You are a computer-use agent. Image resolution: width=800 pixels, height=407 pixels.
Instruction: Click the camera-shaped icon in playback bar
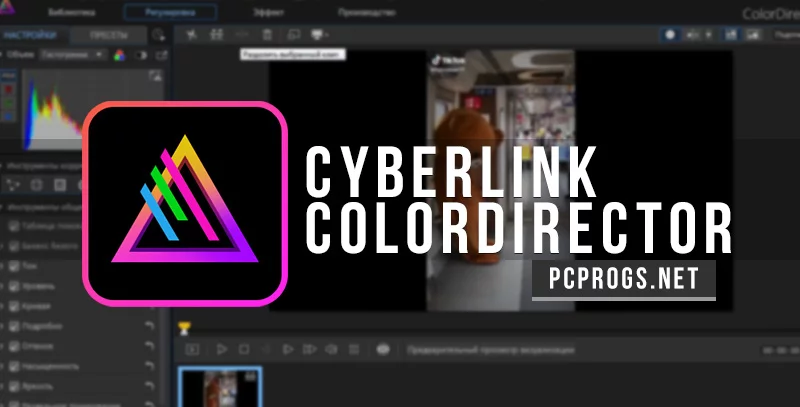332,349
